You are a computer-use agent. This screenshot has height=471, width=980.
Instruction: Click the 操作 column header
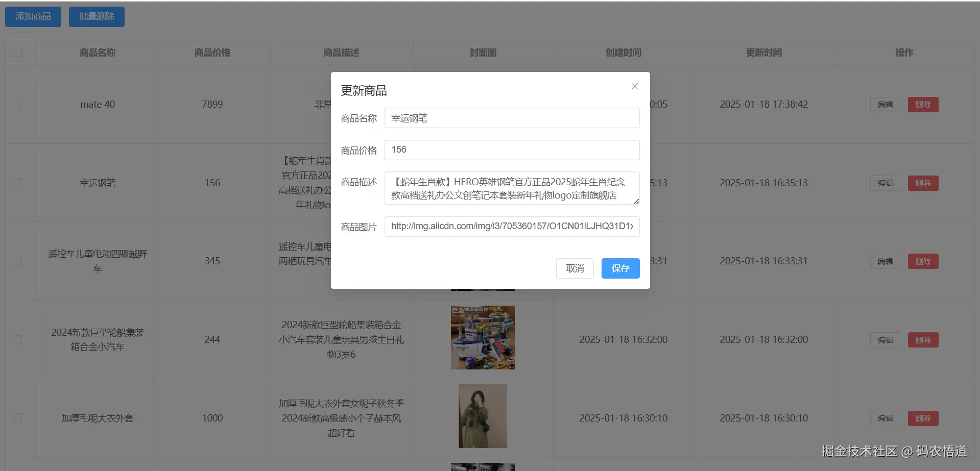coord(904,53)
